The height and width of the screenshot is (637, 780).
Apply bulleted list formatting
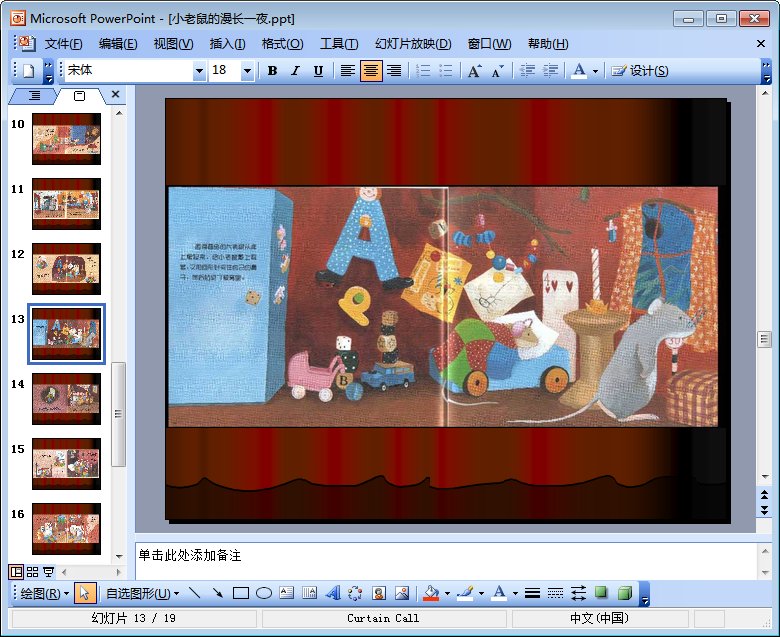coord(446,71)
